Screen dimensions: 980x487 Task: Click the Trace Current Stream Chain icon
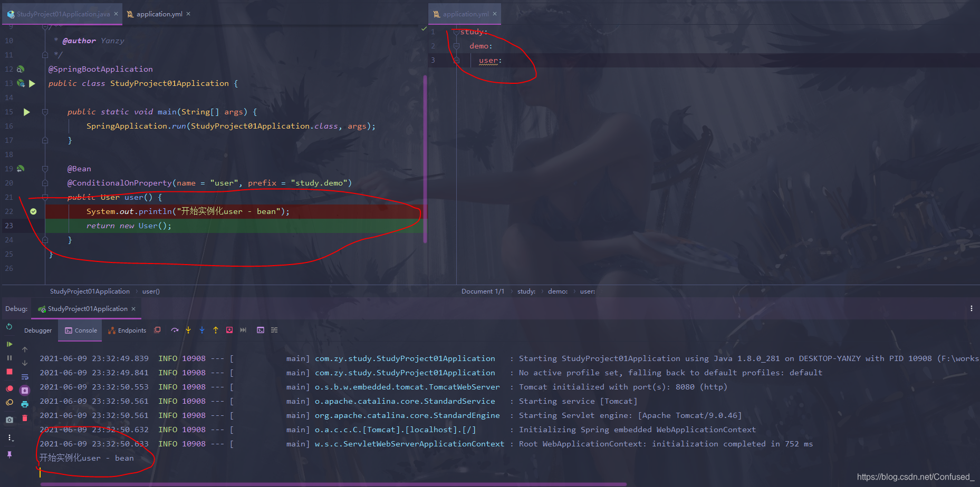pos(274,330)
